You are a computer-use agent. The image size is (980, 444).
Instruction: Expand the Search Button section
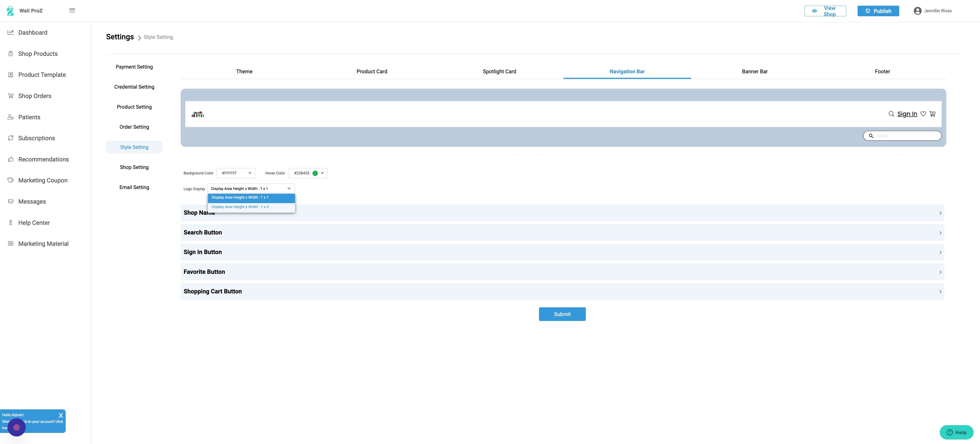pyautogui.click(x=562, y=233)
